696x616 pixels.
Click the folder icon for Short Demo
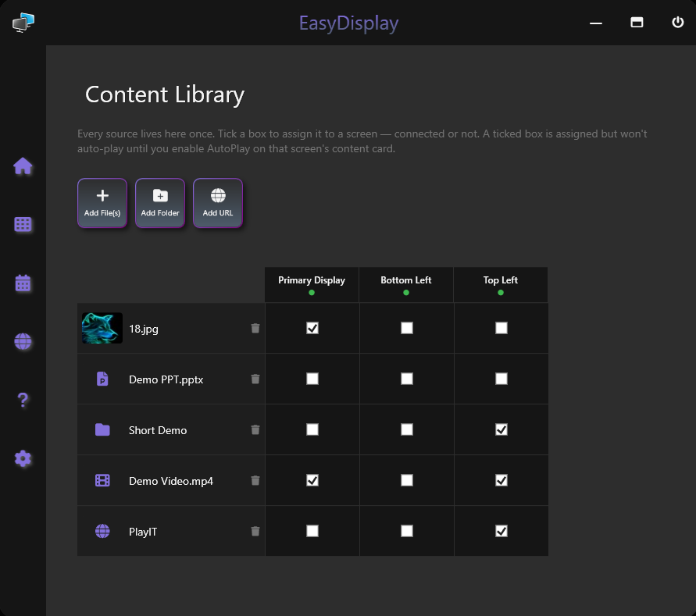click(102, 429)
